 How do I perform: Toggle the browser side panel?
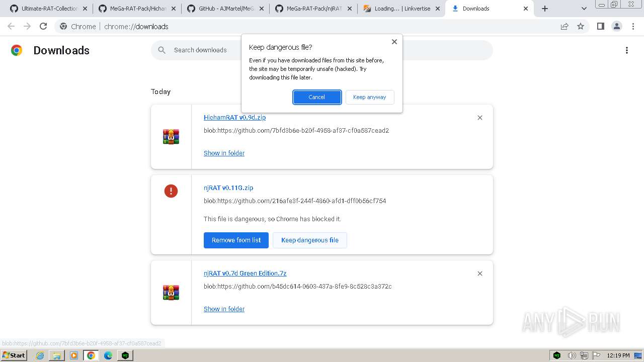tap(600, 26)
